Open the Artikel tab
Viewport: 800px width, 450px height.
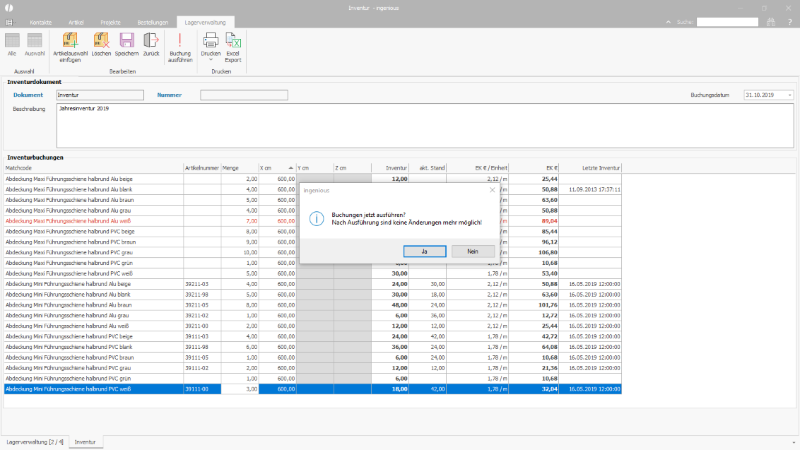[76, 22]
